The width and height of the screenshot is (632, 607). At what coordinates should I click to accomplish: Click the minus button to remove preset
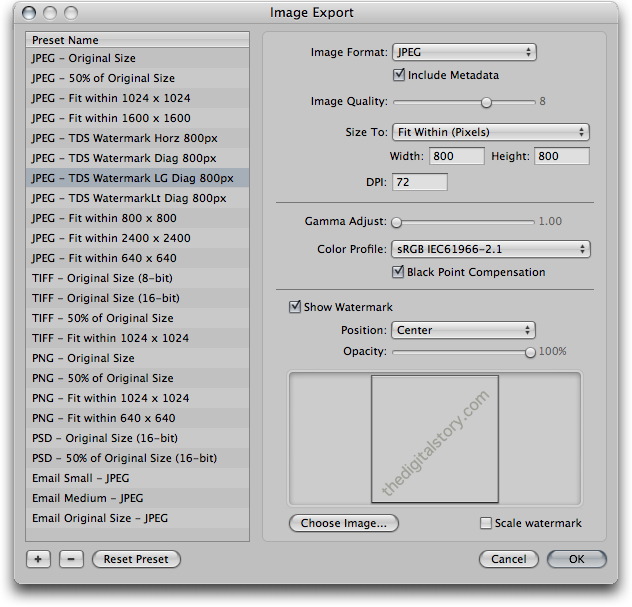(70, 559)
